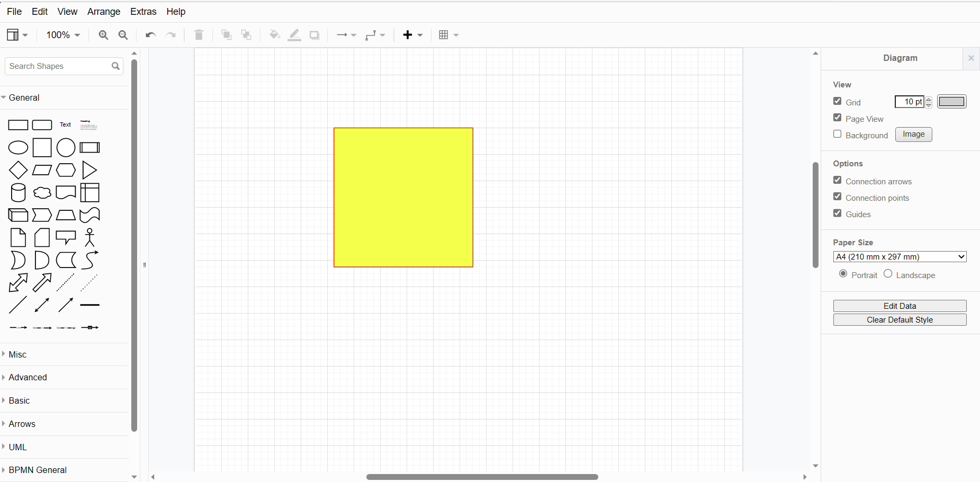Click the Clear Default Style button
The image size is (980, 482).
coord(900,319)
